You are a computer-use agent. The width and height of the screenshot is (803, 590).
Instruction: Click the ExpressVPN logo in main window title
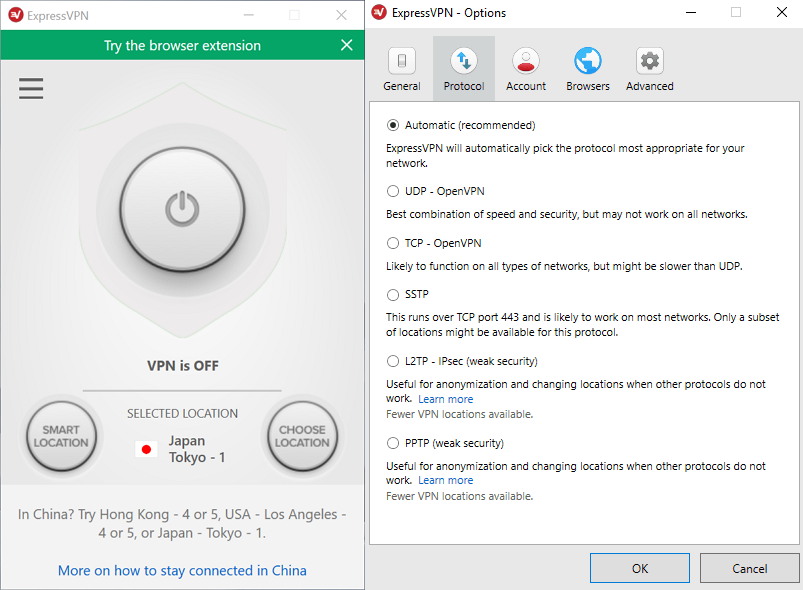[x=16, y=15]
